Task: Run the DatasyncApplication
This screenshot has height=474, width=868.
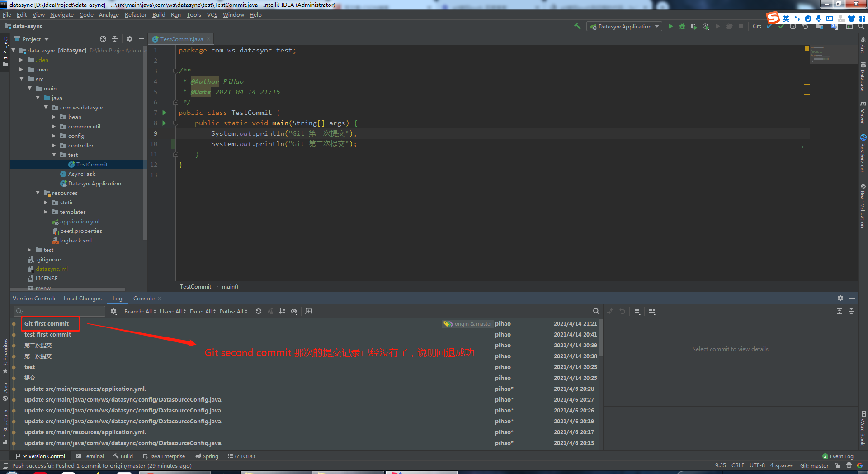Action: coord(670,26)
